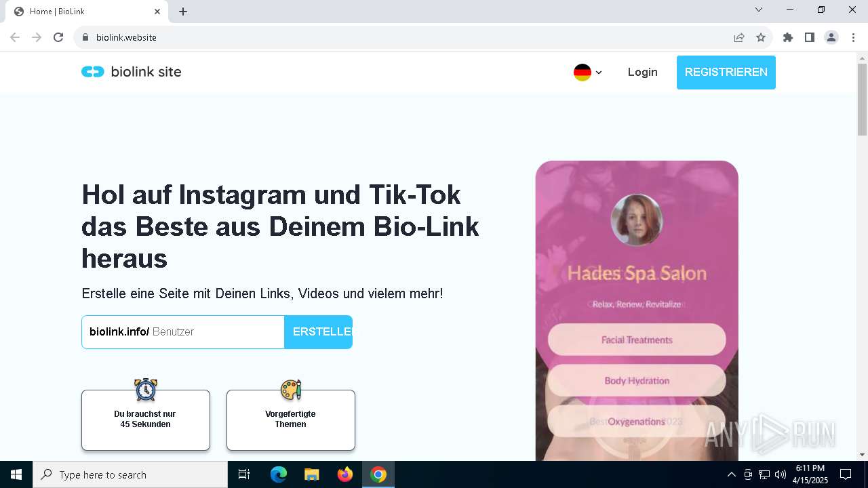
Task: Open the Login link
Action: pos(642,72)
